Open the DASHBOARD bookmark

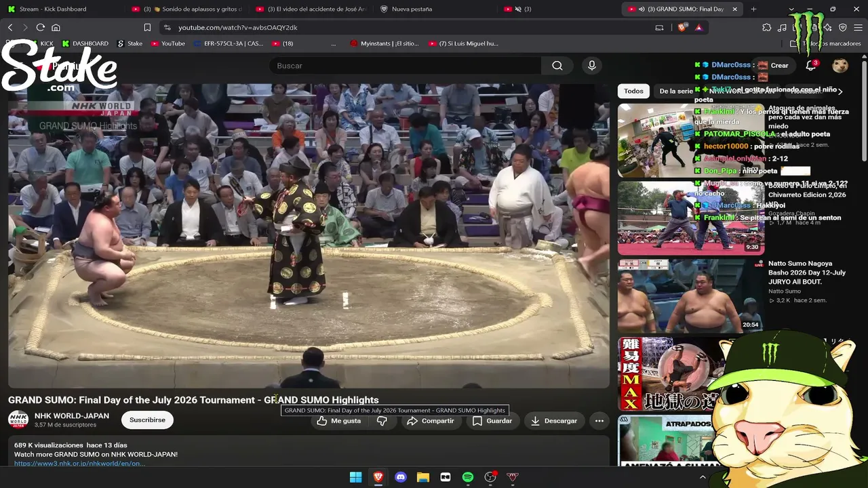pos(85,43)
